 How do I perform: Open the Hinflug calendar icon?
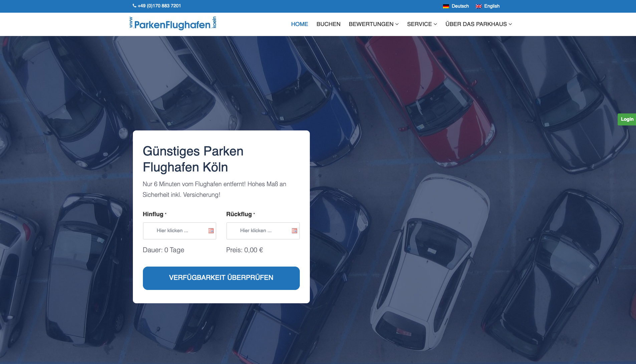(211, 231)
